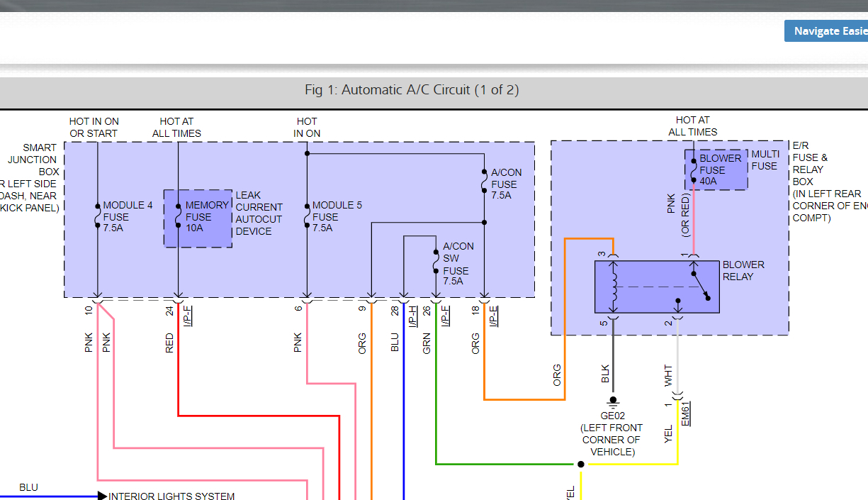Click the Navigate Easier button

(826, 31)
